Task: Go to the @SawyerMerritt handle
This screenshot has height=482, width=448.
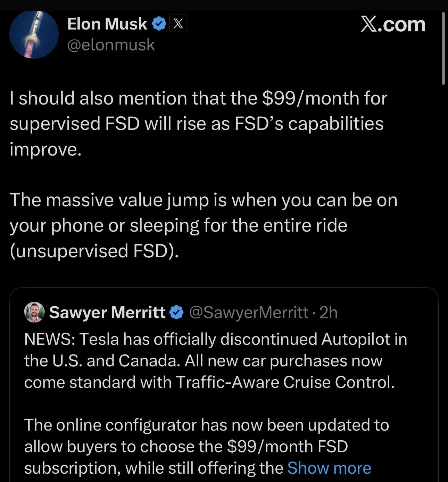Action: [249, 313]
